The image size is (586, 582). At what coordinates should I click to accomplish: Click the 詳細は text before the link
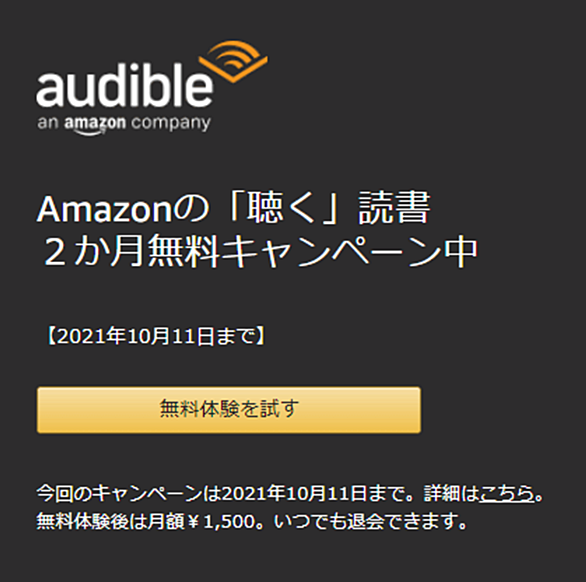[x=451, y=493]
